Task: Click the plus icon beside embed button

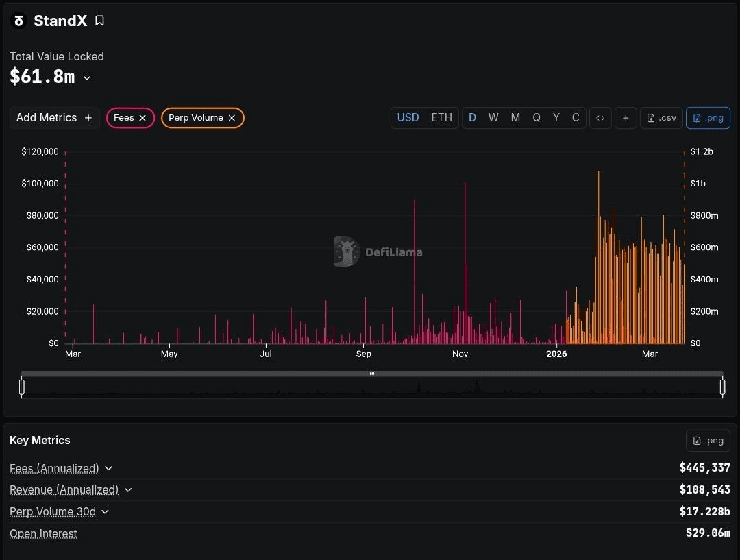Action: point(626,118)
